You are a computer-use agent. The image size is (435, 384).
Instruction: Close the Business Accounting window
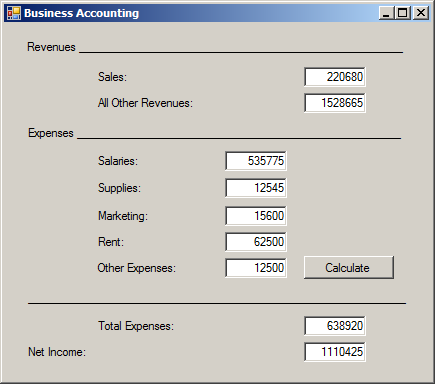point(421,13)
